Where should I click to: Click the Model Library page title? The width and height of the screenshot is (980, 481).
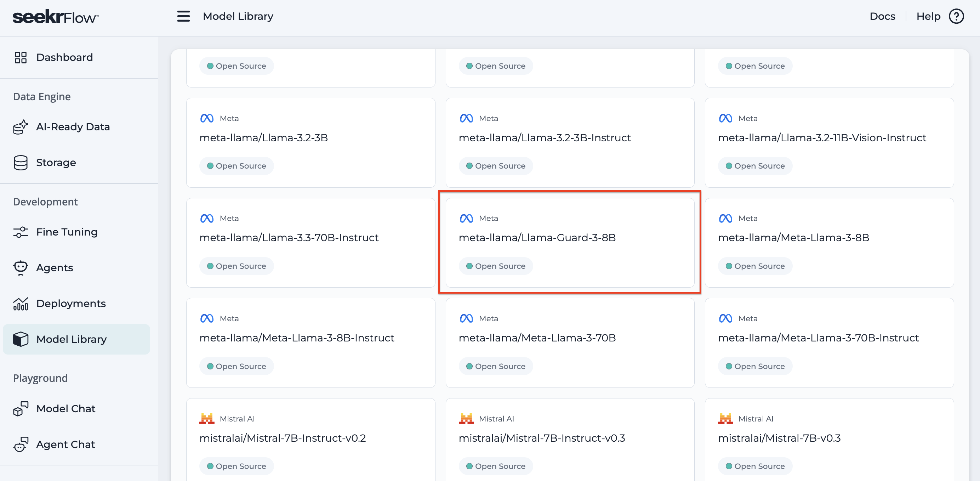click(238, 16)
